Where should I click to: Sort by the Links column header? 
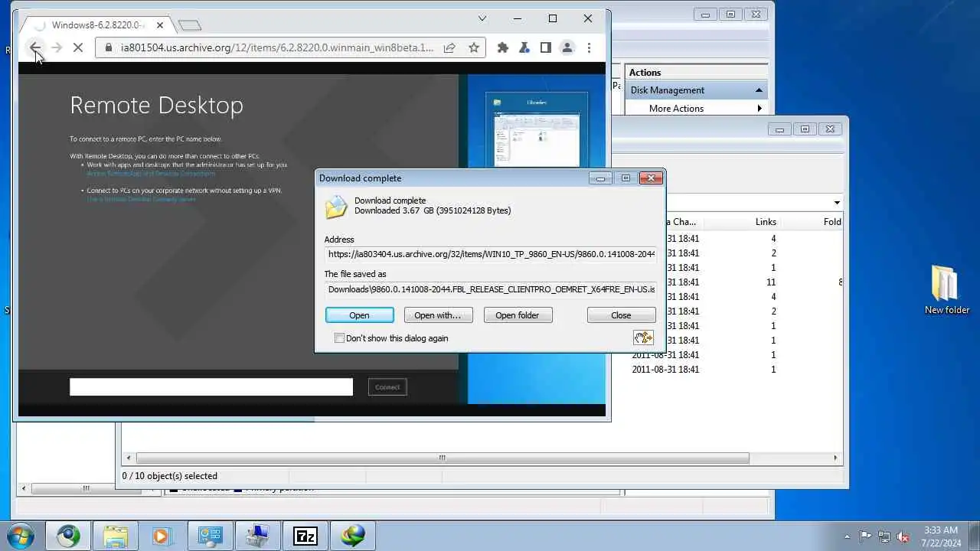[x=766, y=222]
